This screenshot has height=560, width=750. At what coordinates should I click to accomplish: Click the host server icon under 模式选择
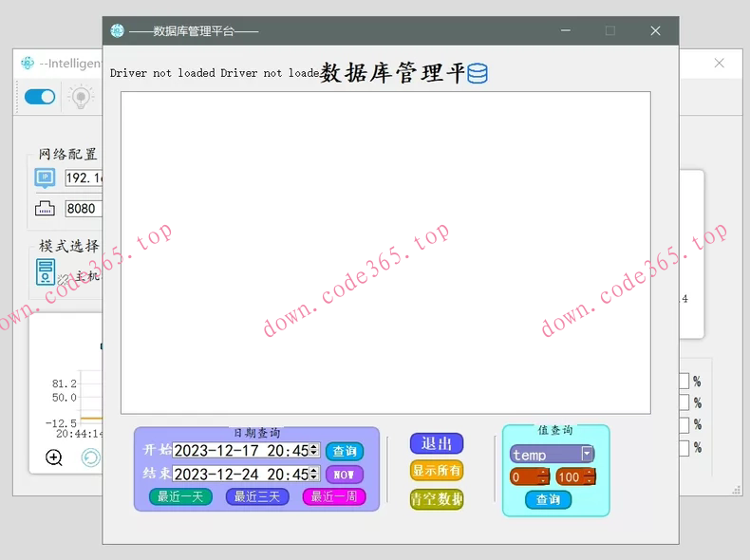point(46,272)
